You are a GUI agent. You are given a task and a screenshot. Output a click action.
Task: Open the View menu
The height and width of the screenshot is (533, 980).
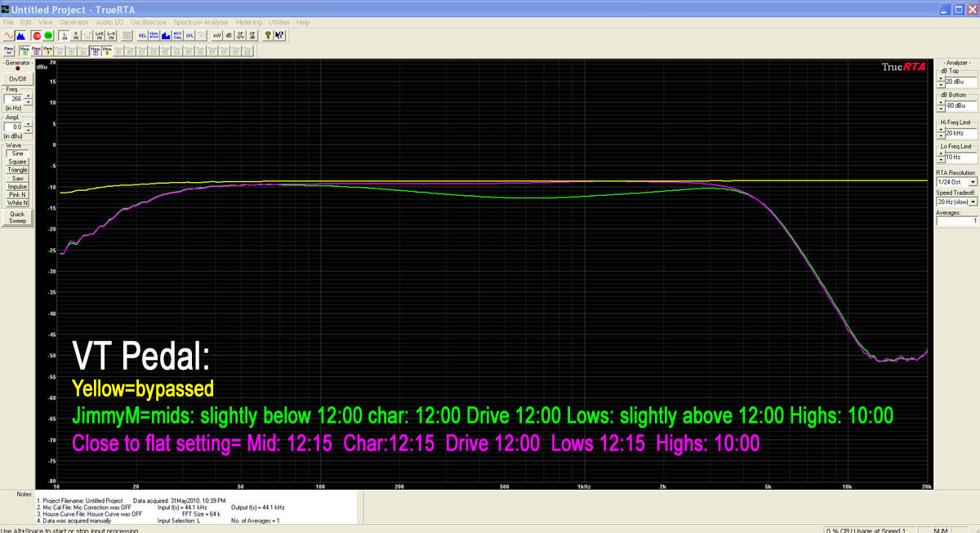[x=45, y=21]
